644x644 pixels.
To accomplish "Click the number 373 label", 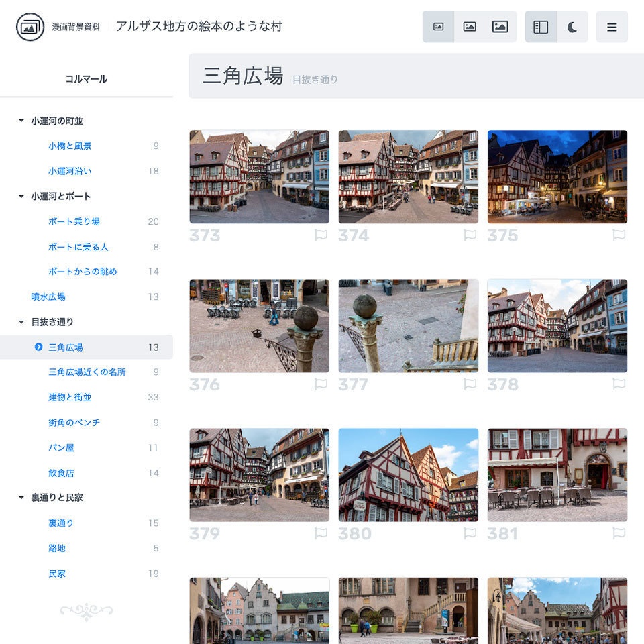I will click(x=205, y=235).
